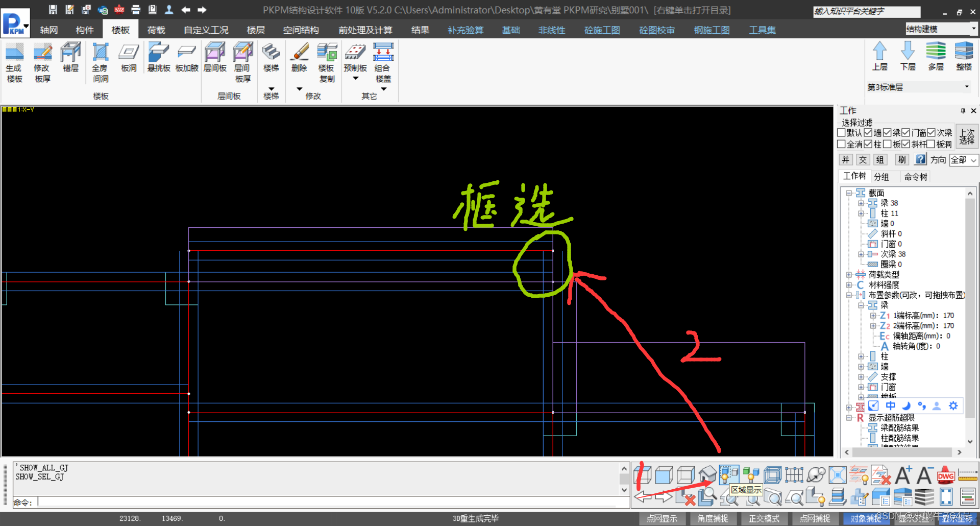The image size is (980, 526).
Task: Switch to 前处理及计算 tab
Action: coord(365,30)
